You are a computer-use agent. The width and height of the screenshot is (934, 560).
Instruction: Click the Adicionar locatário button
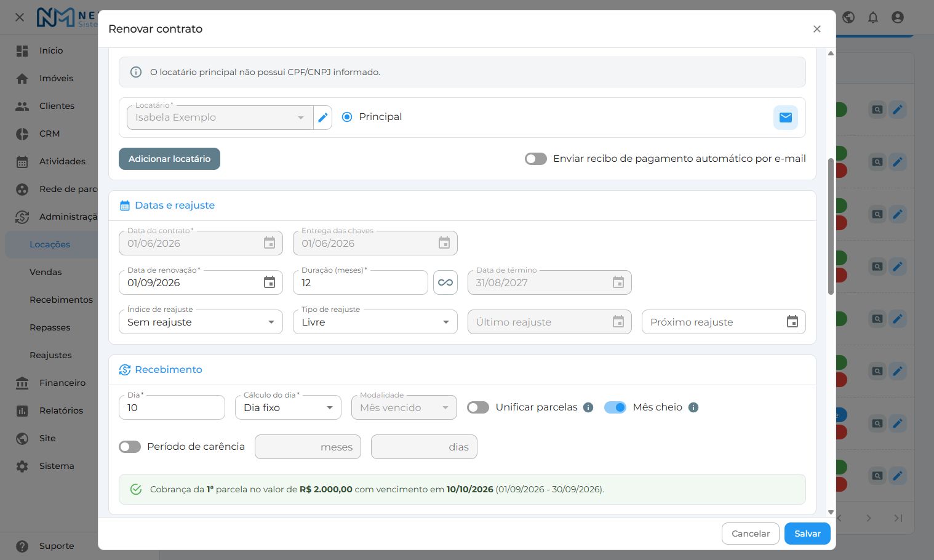169,159
